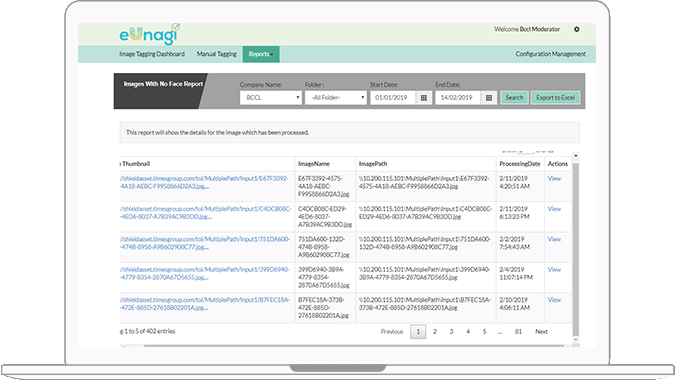The image size is (675, 380).
Task: Click the scrollbar up arrow
Action: tap(576, 155)
